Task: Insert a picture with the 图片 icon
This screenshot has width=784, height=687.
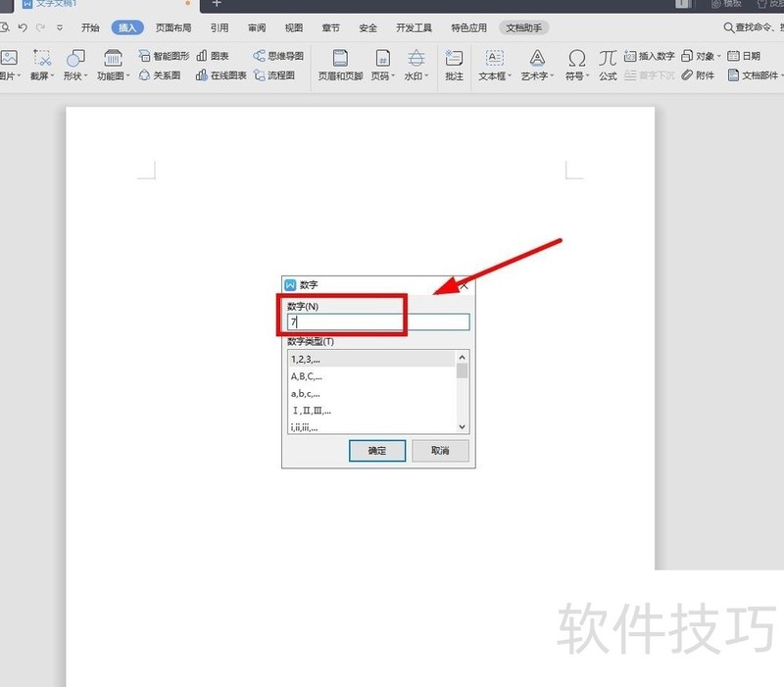Action: coord(9,59)
